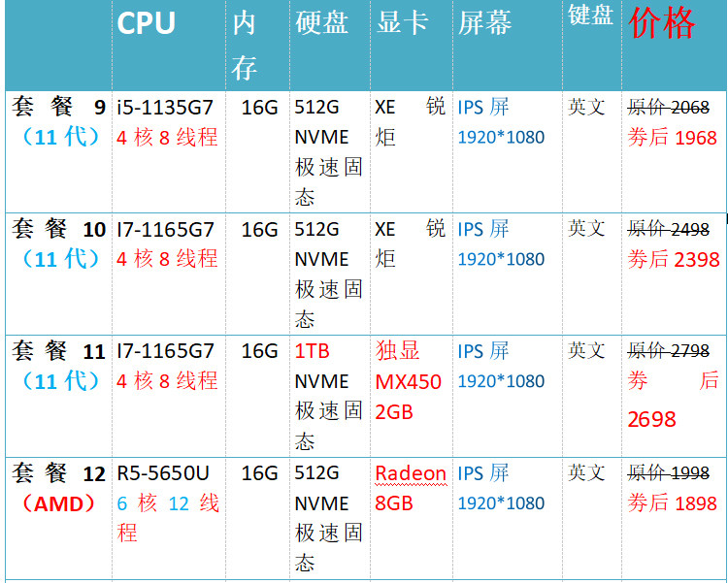Click XE in the 套餐 9 row

385,108
